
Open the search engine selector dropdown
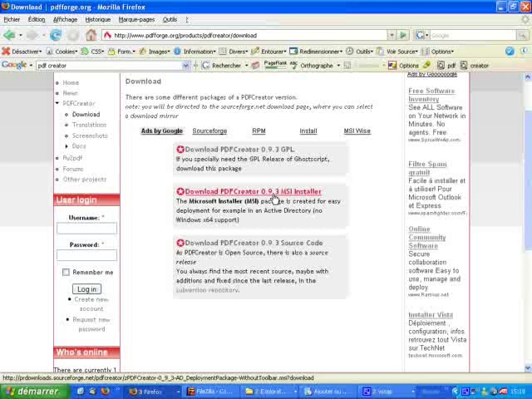421,35
